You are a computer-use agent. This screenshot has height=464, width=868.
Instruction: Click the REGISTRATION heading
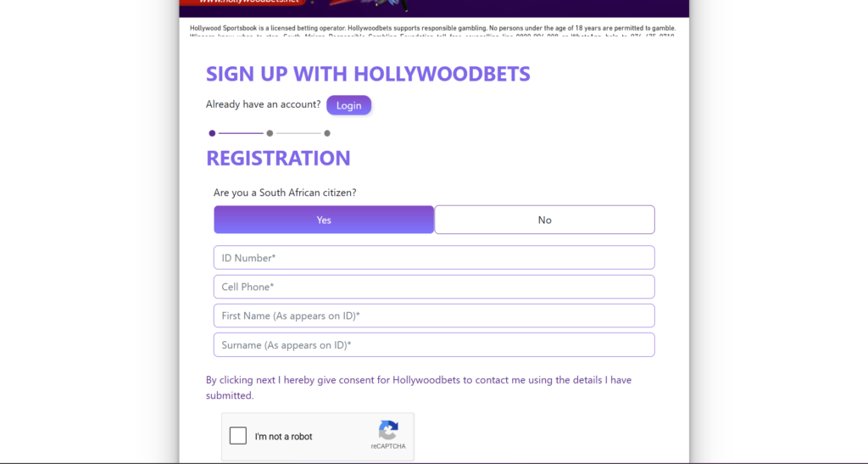point(278,159)
